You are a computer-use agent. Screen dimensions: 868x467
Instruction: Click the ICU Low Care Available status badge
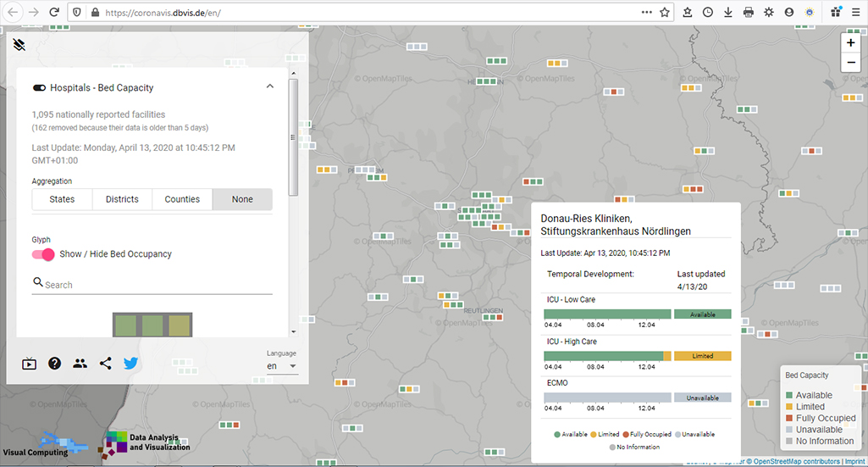pos(703,314)
